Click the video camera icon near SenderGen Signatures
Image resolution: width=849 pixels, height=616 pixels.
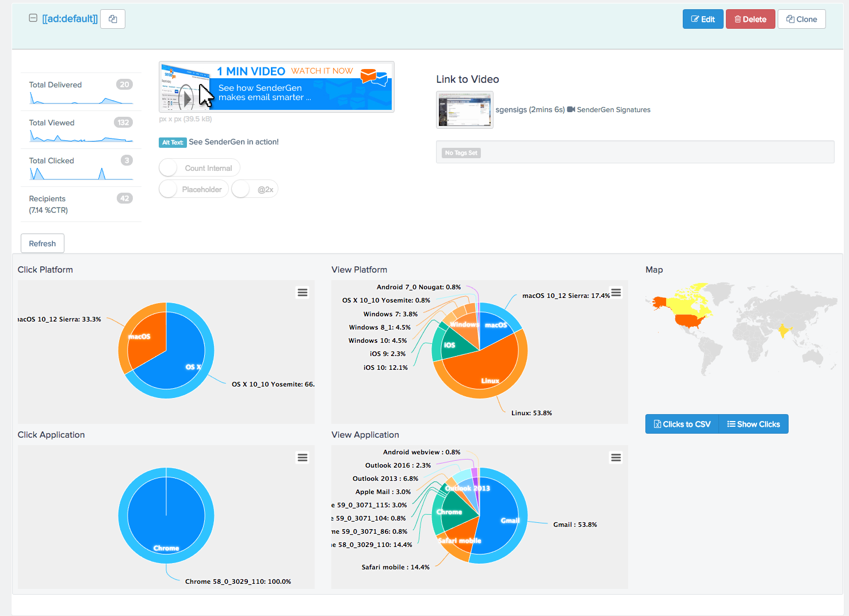click(x=570, y=109)
